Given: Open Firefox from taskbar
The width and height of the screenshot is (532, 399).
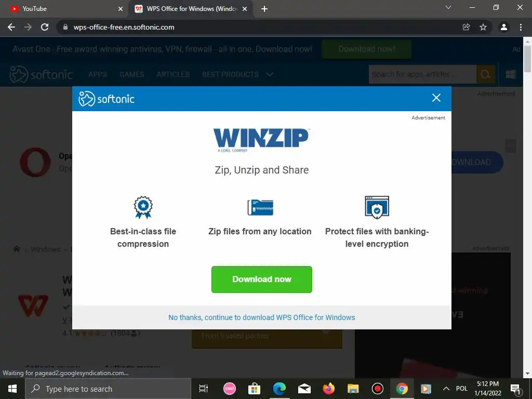Looking at the screenshot, I should [x=328, y=389].
